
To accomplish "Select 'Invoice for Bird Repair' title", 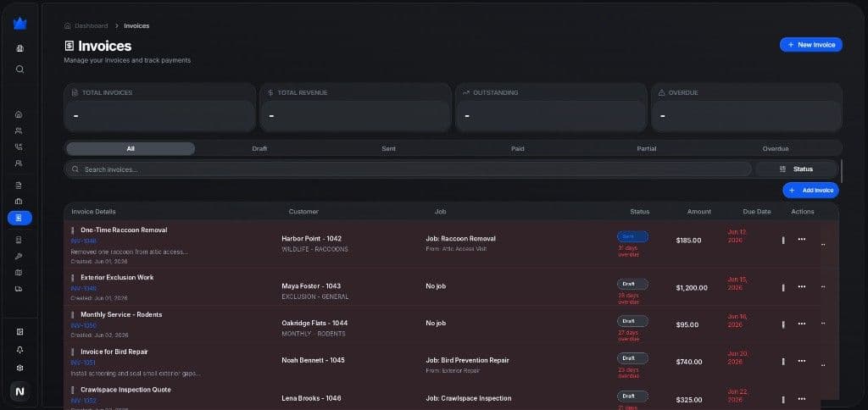I will coord(114,352).
